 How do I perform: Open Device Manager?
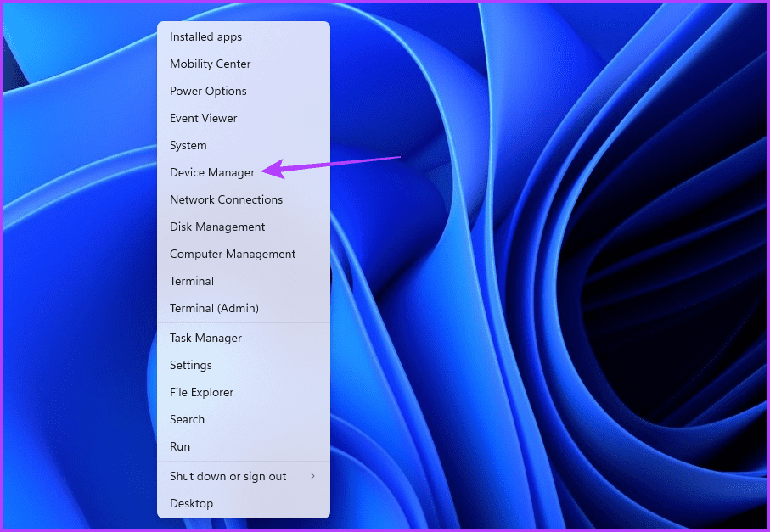coord(211,173)
